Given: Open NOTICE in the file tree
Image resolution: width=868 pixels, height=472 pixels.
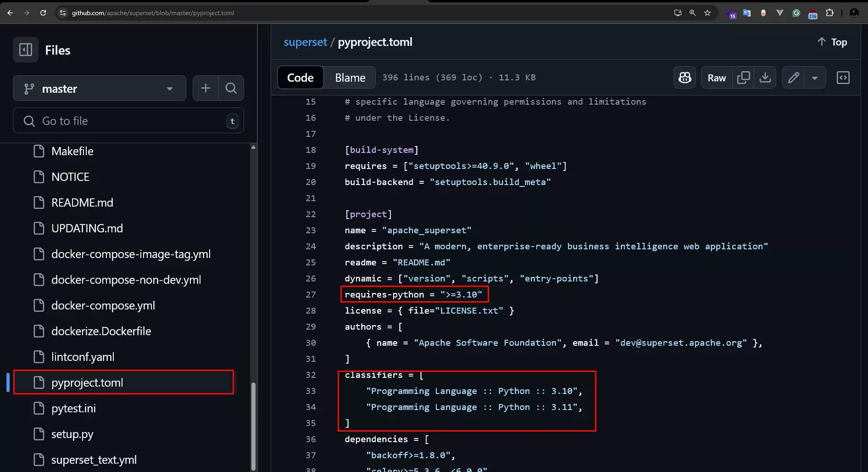Looking at the screenshot, I should tap(70, 177).
